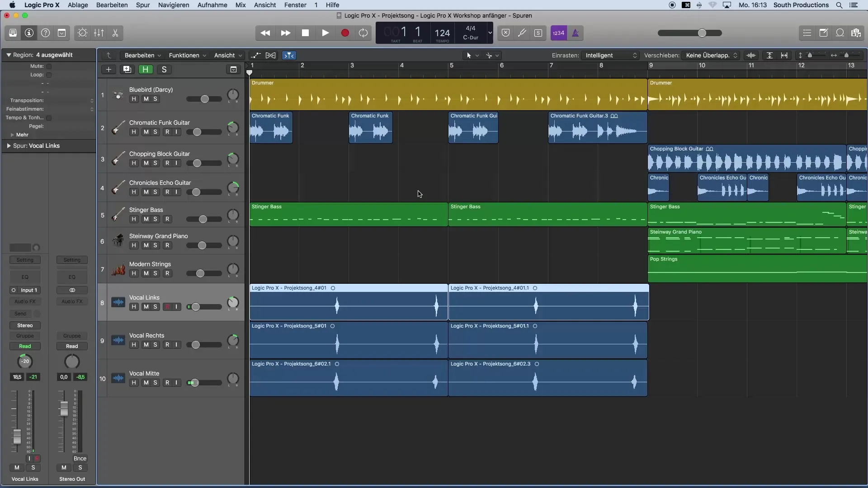Tick the Loop checkbox in Region inspector
The height and width of the screenshot is (488, 868).
[49, 75]
